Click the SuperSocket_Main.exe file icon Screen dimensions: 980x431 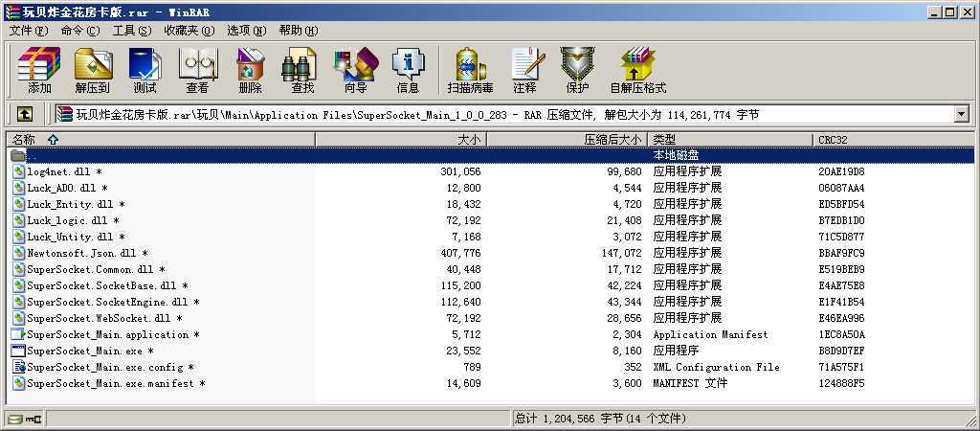tap(18, 351)
